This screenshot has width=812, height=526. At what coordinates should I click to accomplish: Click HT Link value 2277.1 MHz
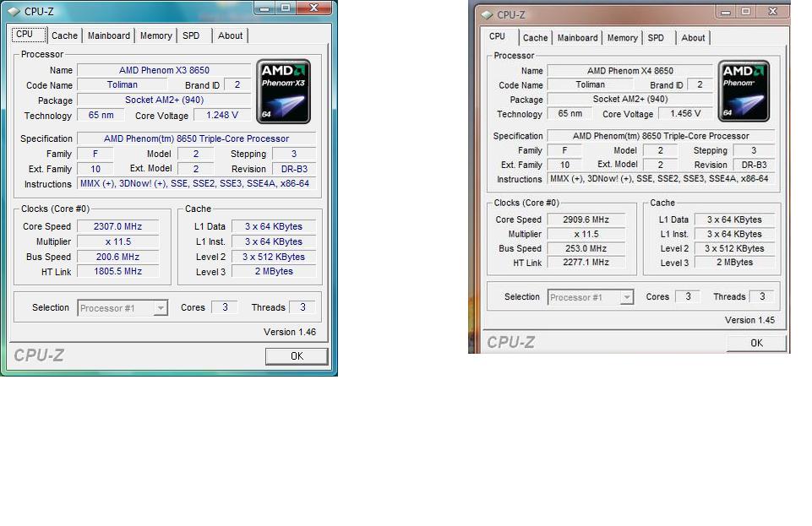[x=586, y=263]
